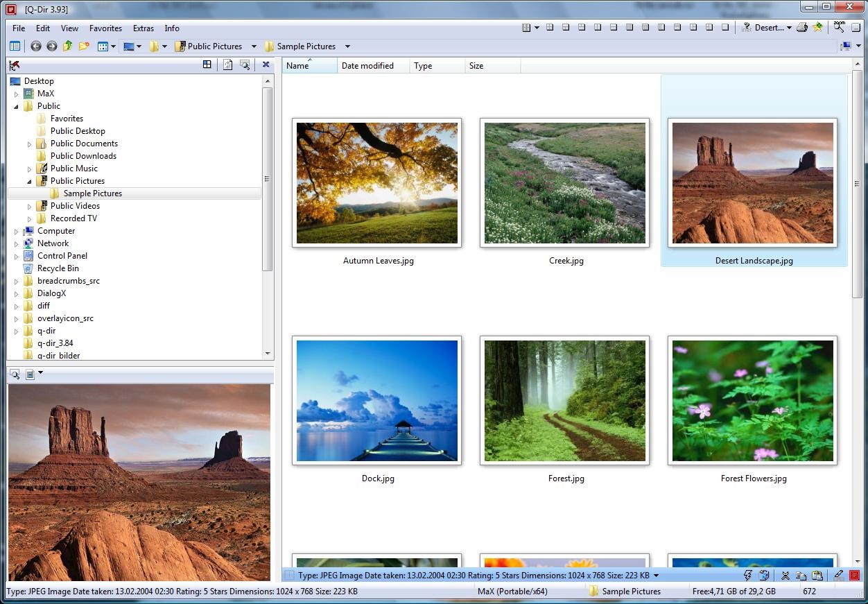The width and height of the screenshot is (868, 604).
Task: Toggle the preview magnifier button above image
Action: 15,374
